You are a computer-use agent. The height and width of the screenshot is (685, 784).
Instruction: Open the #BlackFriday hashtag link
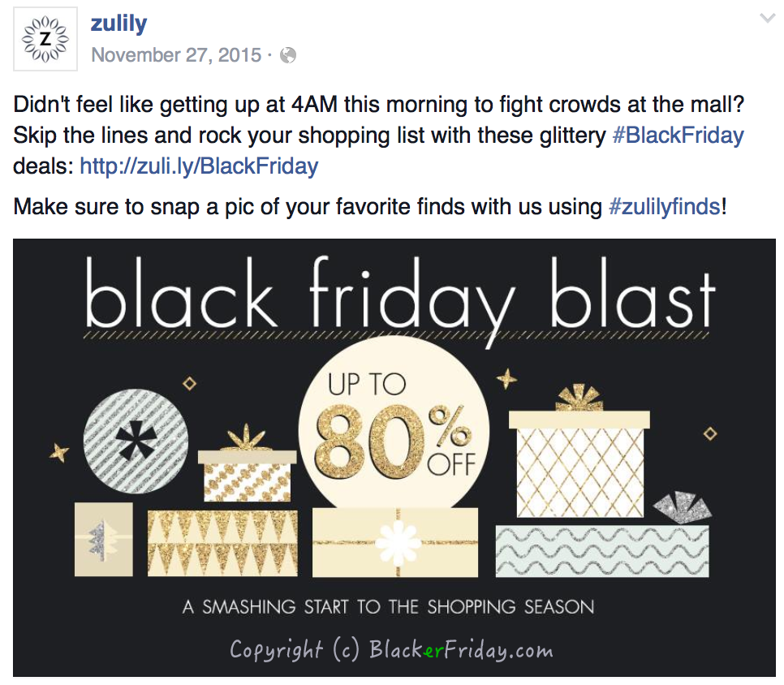(x=678, y=135)
